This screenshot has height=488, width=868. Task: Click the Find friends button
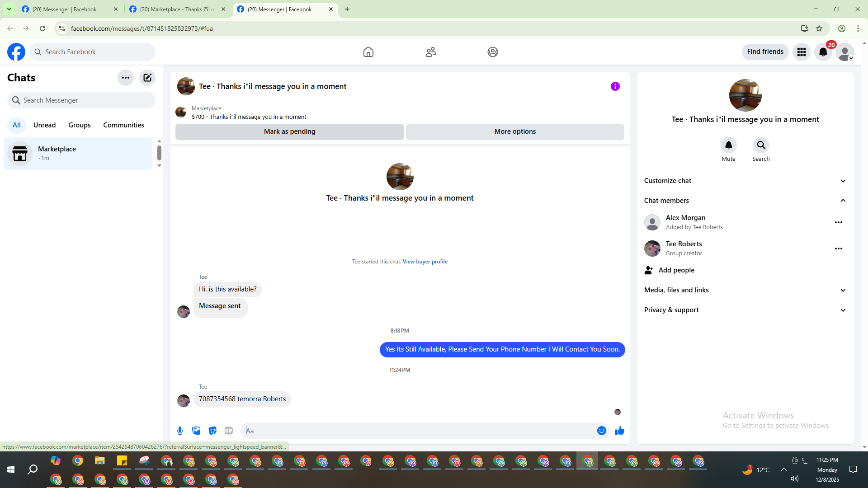click(x=765, y=52)
